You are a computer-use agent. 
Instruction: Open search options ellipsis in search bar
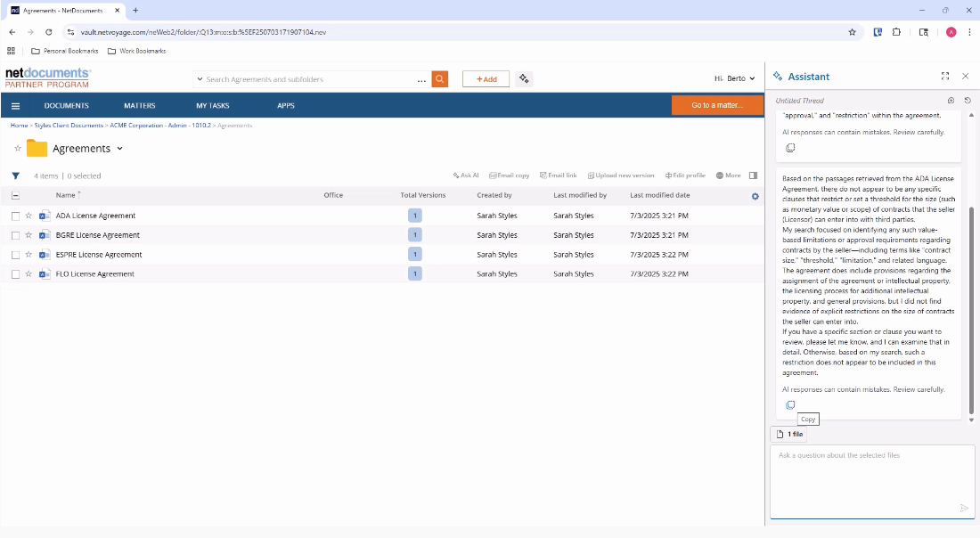(422, 79)
